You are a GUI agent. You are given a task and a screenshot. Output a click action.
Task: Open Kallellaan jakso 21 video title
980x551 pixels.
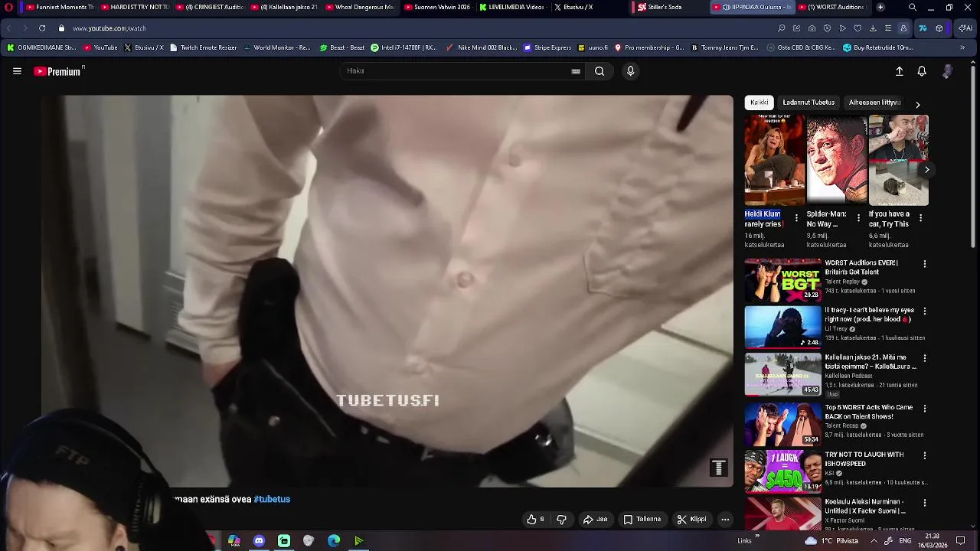871,362
